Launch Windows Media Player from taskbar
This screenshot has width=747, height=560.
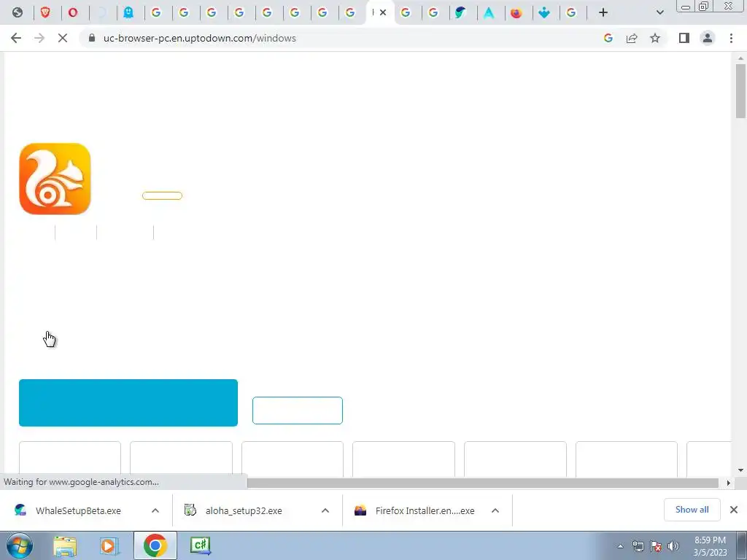tap(109, 545)
